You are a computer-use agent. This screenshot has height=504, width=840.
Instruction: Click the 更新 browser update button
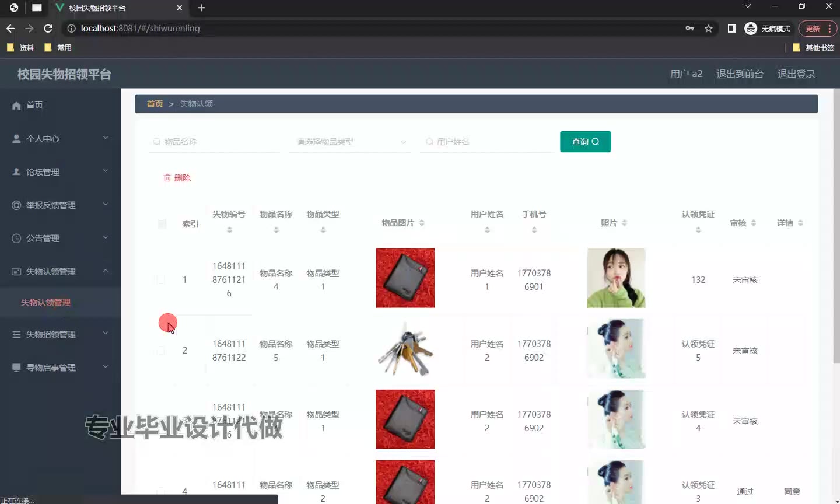coord(818,29)
